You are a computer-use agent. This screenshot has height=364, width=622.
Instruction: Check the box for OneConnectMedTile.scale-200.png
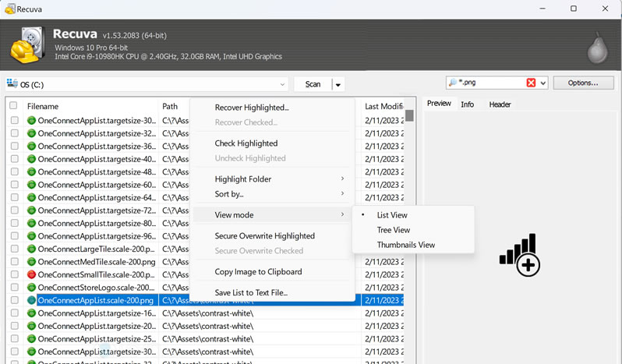[x=15, y=262]
